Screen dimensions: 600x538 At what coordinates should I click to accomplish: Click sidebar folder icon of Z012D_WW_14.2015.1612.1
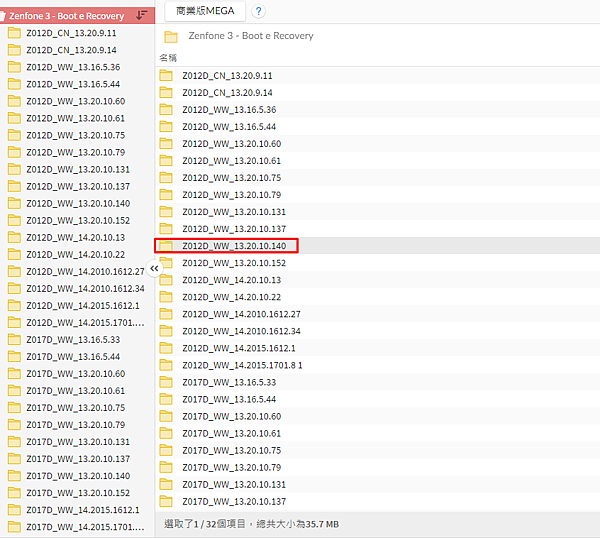tap(14, 305)
